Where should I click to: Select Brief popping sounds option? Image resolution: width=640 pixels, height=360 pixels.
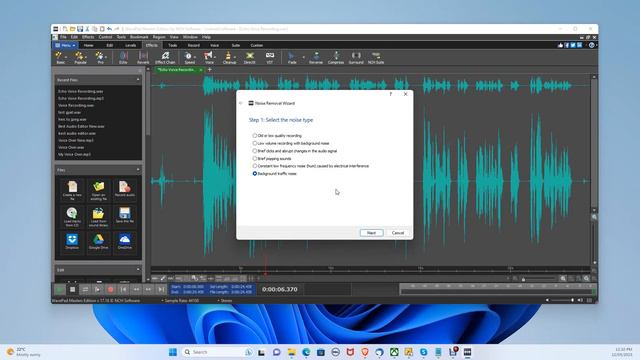pyautogui.click(x=272, y=158)
